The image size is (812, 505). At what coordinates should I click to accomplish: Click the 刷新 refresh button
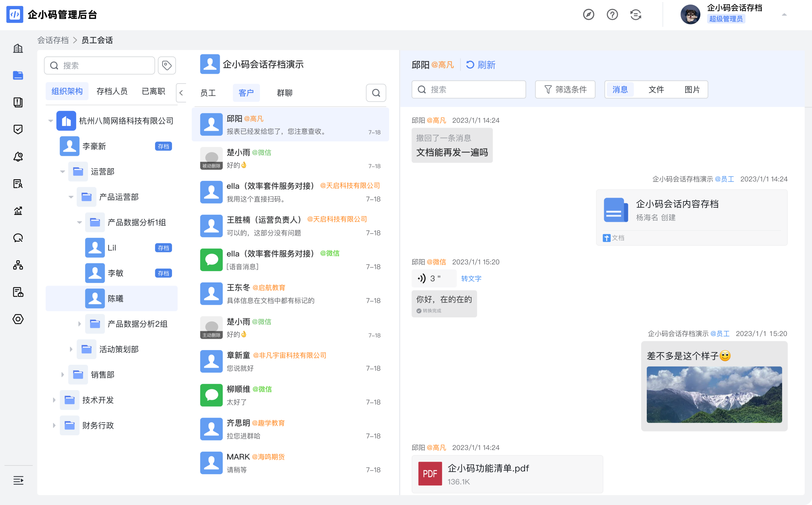[x=481, y=65]
